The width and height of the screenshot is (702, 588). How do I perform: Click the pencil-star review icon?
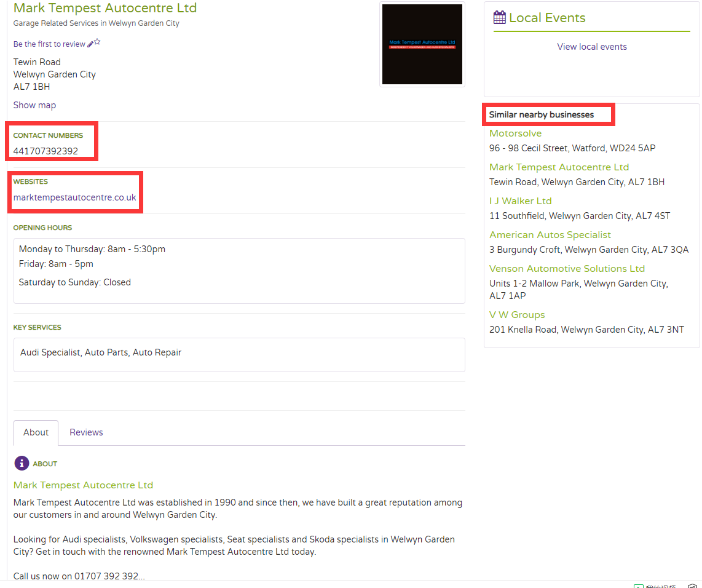[x=94, y=42]
